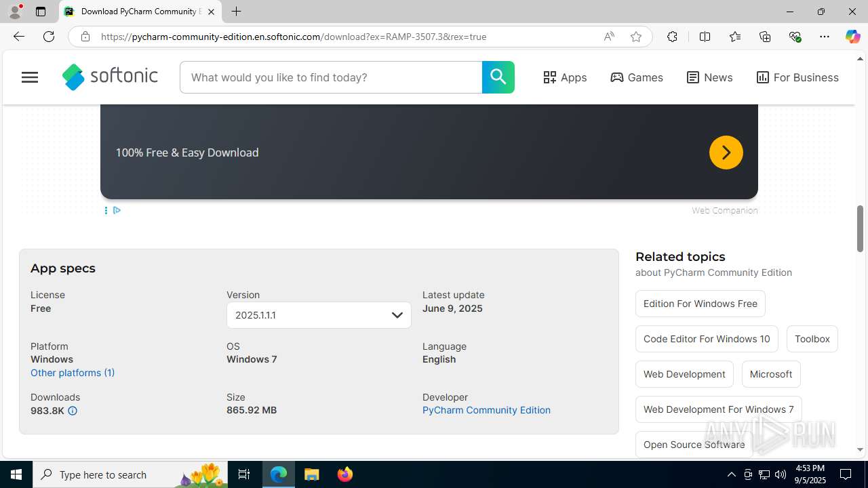Open the Copilot sidebar
Screen dimensions: 868x488
click(852, 37)
